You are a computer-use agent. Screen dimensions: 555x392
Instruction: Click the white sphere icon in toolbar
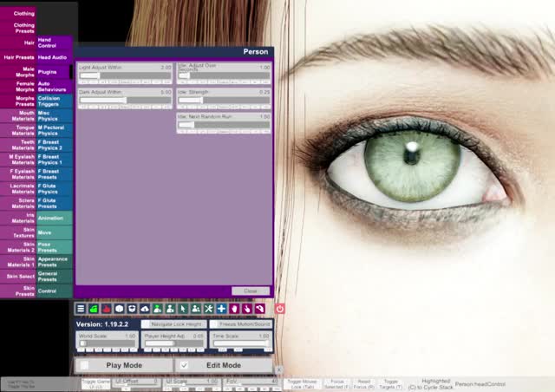[x=120, y=309]
